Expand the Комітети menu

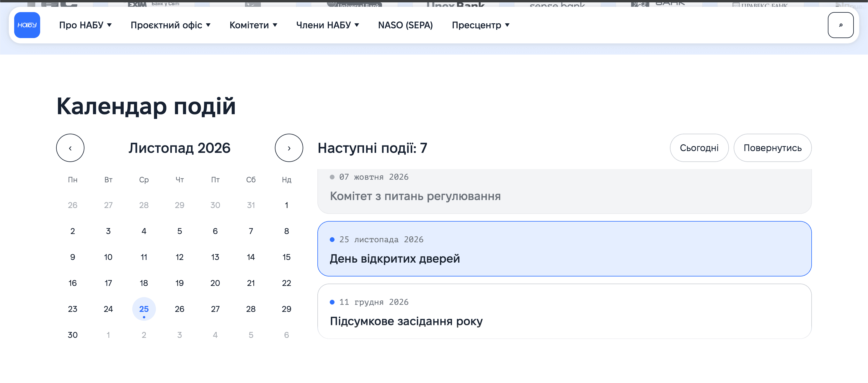point(253,25)
